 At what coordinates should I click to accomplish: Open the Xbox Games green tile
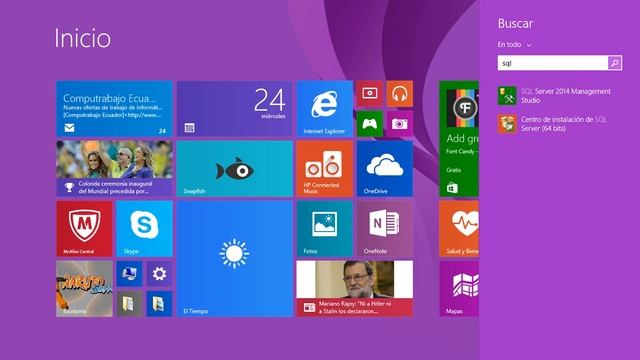[369, 124]
